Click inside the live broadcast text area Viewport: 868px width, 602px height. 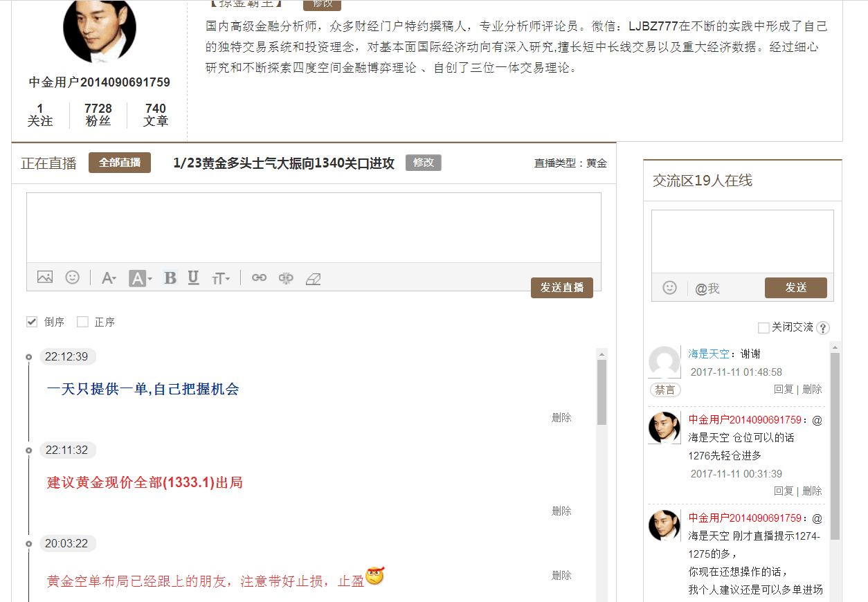point(314,227)
